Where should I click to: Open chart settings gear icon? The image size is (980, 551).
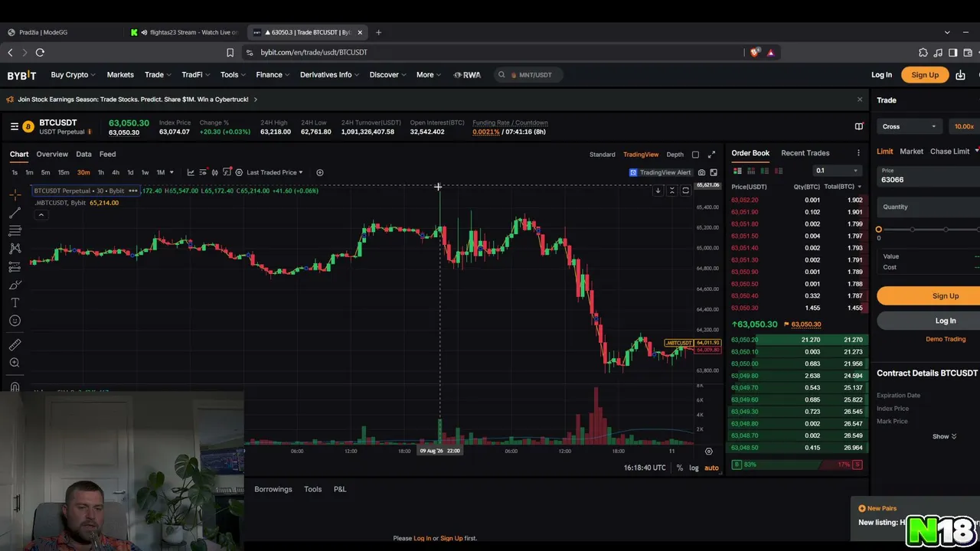(239, 172)
